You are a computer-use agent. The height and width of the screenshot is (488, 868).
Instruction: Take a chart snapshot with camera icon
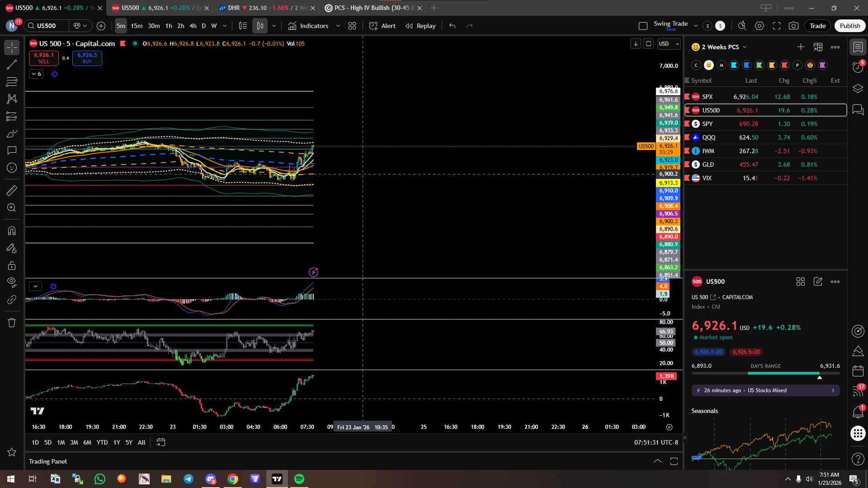[793, 26]
